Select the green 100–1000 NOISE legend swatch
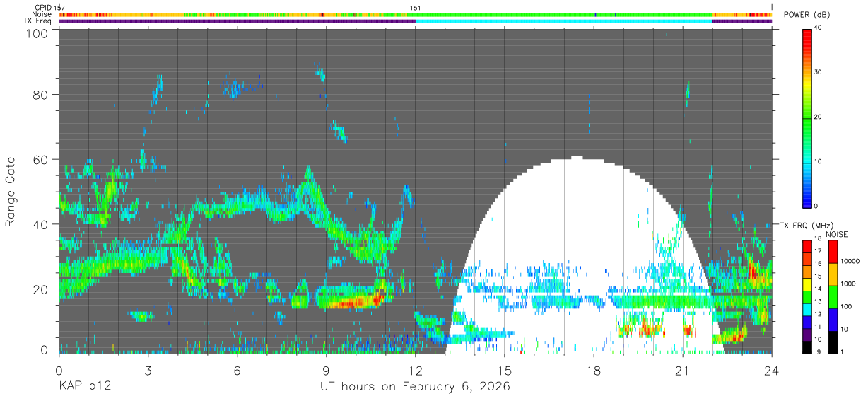Image resolution: width=868 pixels, height=401 pixels. pos(833,296)
